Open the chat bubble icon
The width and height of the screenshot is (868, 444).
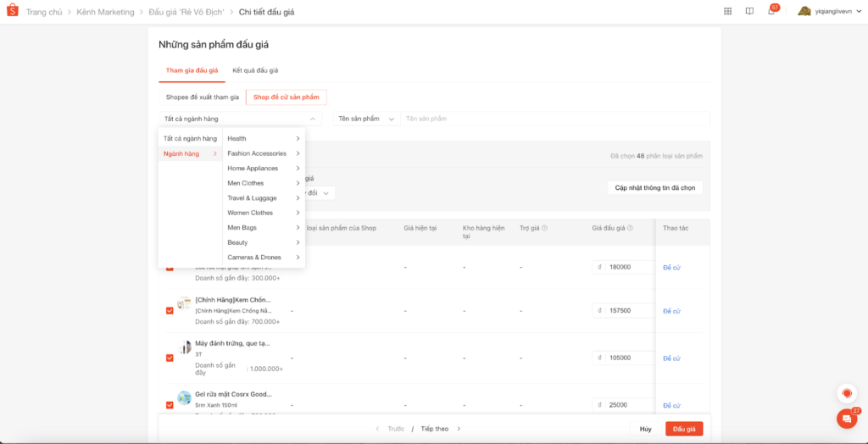point(847,419)
